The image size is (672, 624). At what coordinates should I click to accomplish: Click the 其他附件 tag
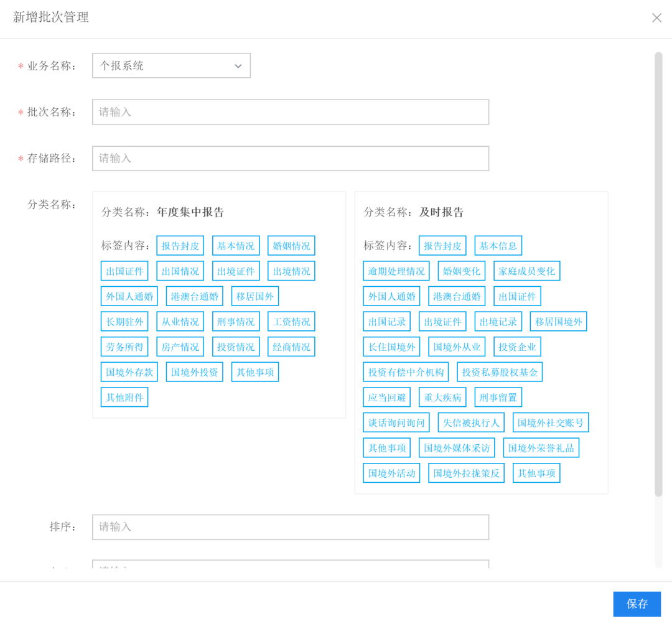tap(124, 397)
